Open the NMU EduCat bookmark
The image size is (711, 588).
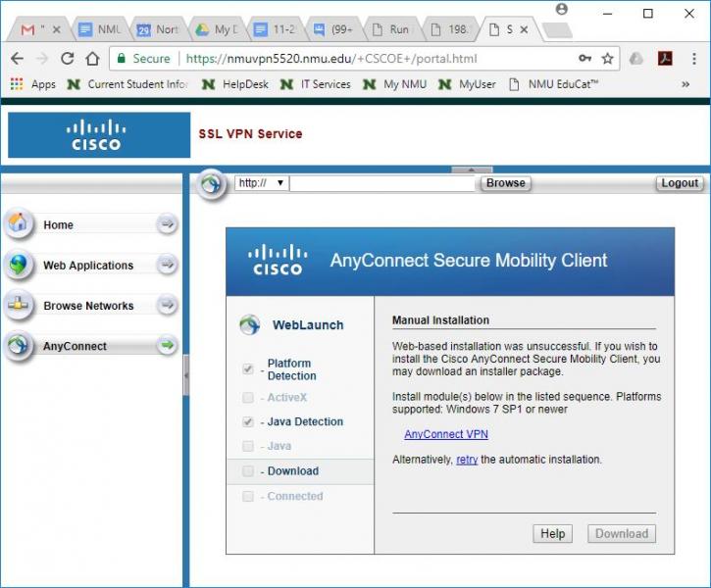pyautogui.click(x=554, y=84)
